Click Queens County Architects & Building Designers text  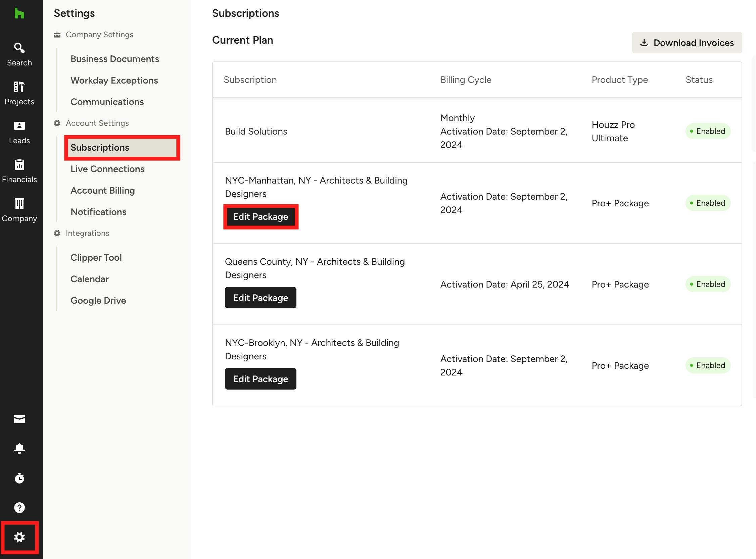coord(315,268)
